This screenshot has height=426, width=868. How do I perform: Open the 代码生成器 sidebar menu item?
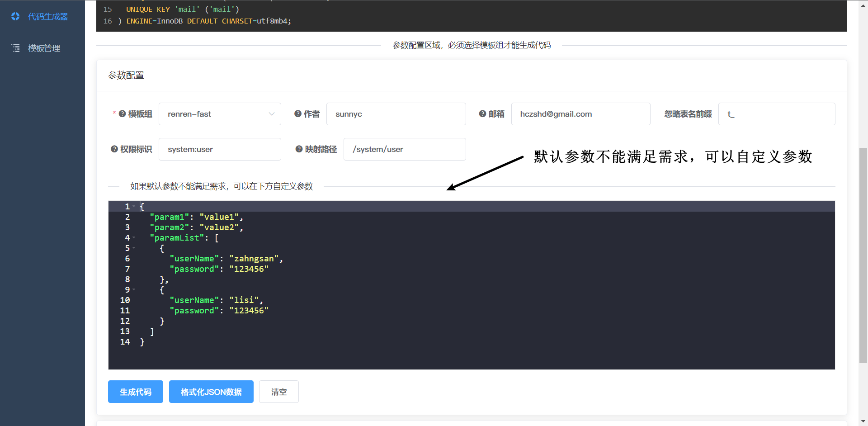point(42,17)
